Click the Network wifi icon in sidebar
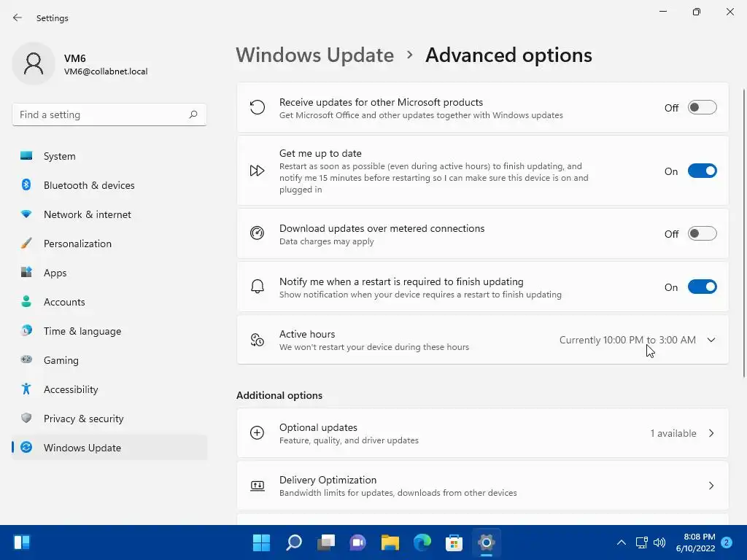Viewport: 747px width, 560px height. click(26, 214)
